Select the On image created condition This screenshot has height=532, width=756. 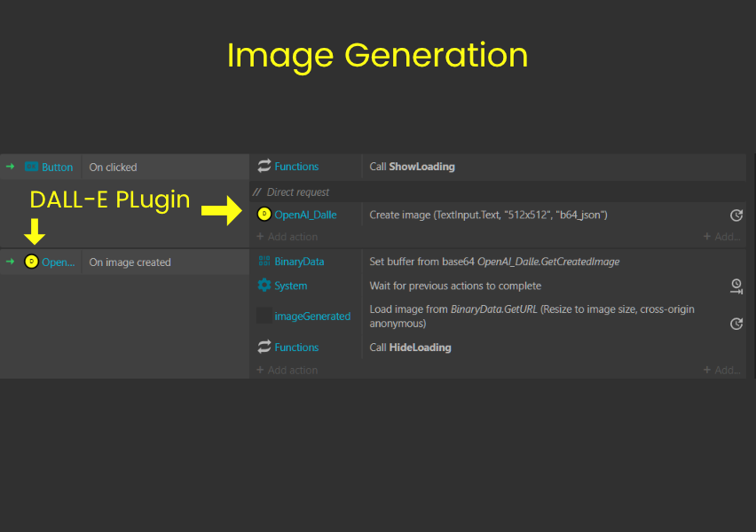130,262
